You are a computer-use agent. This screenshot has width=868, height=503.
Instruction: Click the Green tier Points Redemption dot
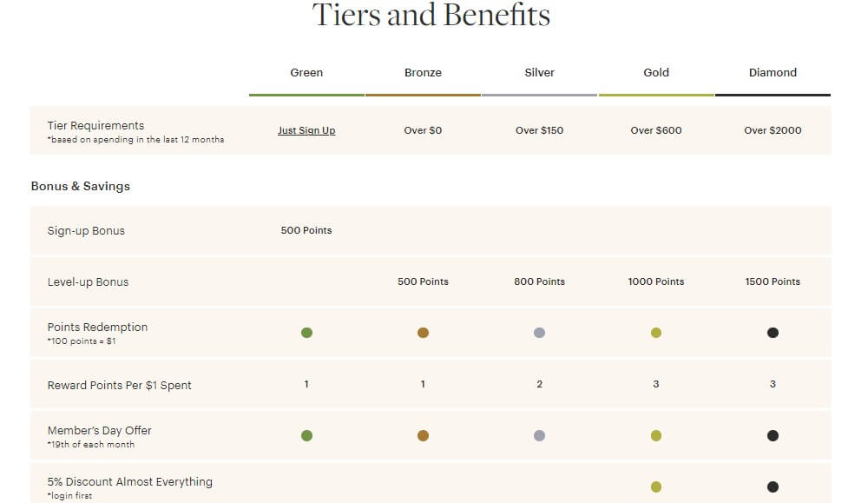(306, 332)
